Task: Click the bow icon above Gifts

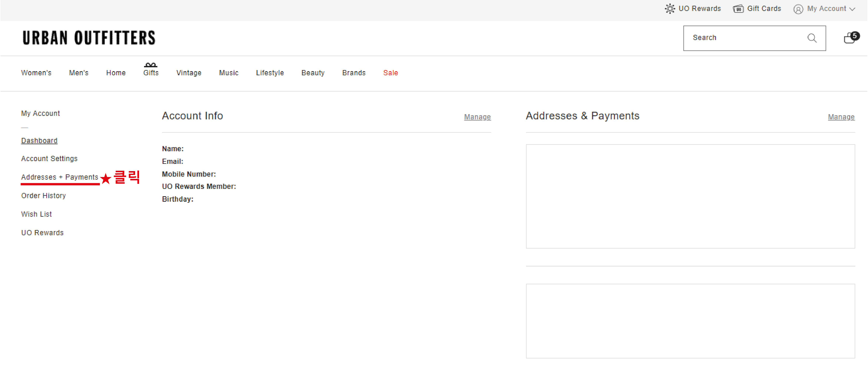Action: pyautogui.click(x=151, y=65)
